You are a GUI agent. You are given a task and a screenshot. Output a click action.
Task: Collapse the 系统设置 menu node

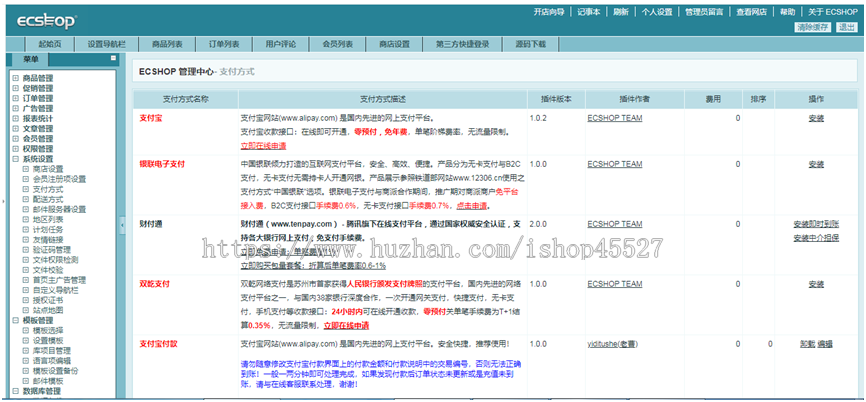(15, 158)
